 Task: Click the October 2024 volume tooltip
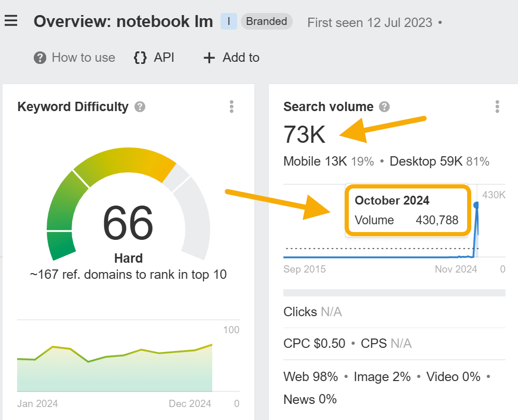pos(407,210)
